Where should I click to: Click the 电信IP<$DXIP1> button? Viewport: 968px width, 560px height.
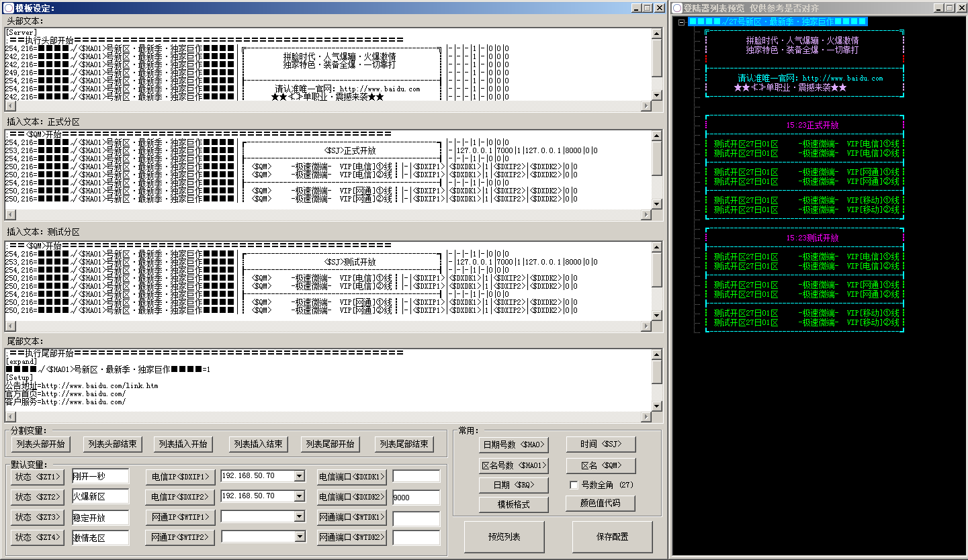(x=180, y=477)
